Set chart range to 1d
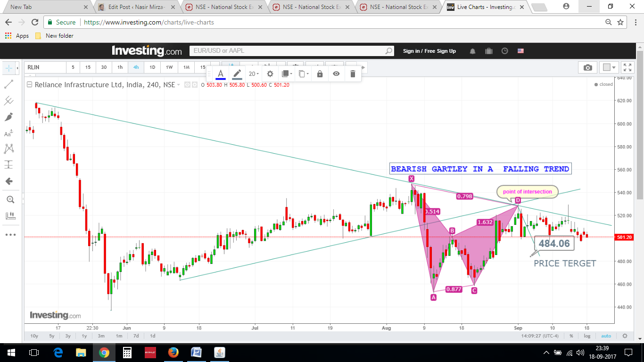The image size is (644, 362). tap(153, 336)
